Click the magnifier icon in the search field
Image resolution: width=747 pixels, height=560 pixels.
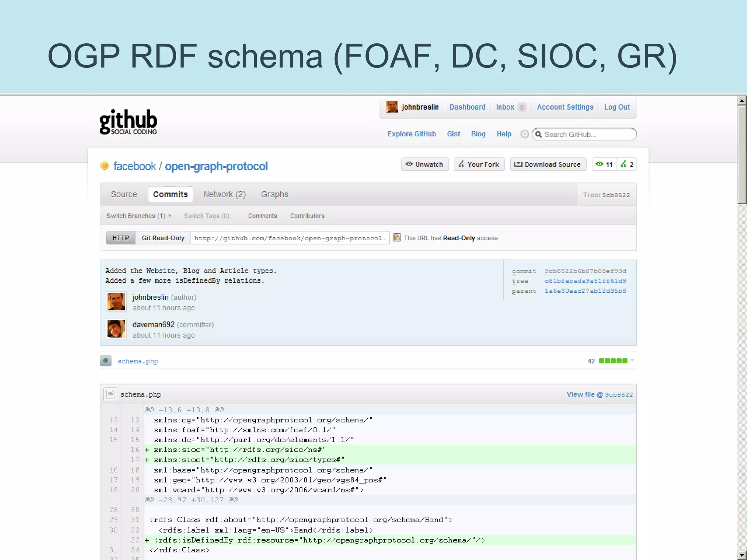point(538,134)
